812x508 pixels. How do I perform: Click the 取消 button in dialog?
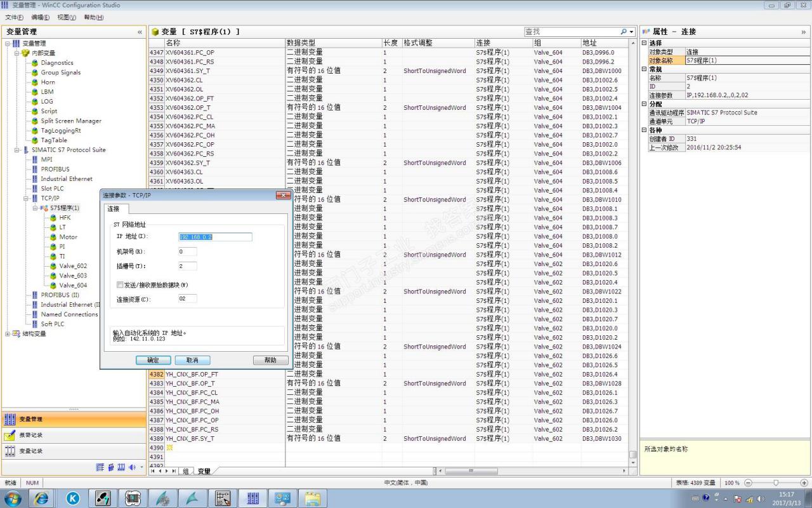coord(193,360)
